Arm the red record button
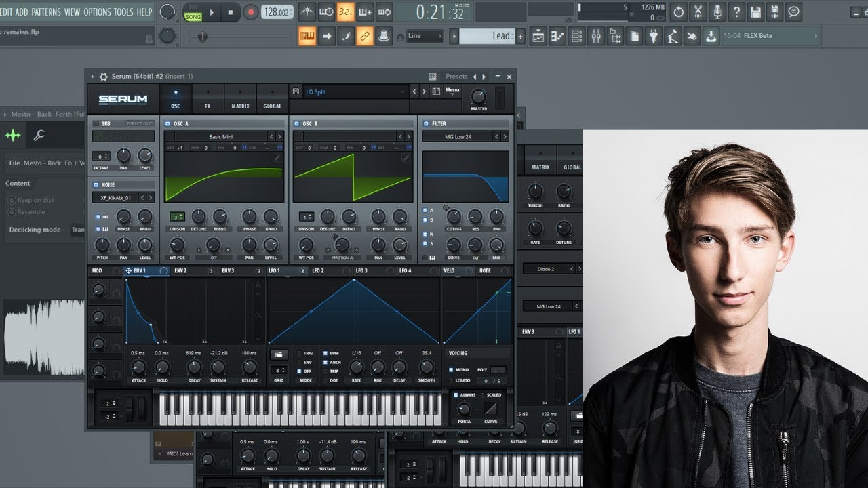This screenshot has width=868, height=488. (x=251, y=12)
